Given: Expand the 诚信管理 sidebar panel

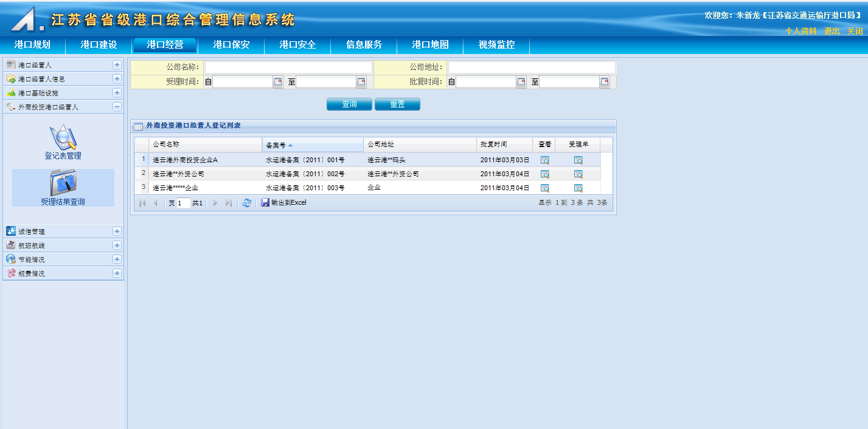Looking at the screenshot, I should click(117, 232).
